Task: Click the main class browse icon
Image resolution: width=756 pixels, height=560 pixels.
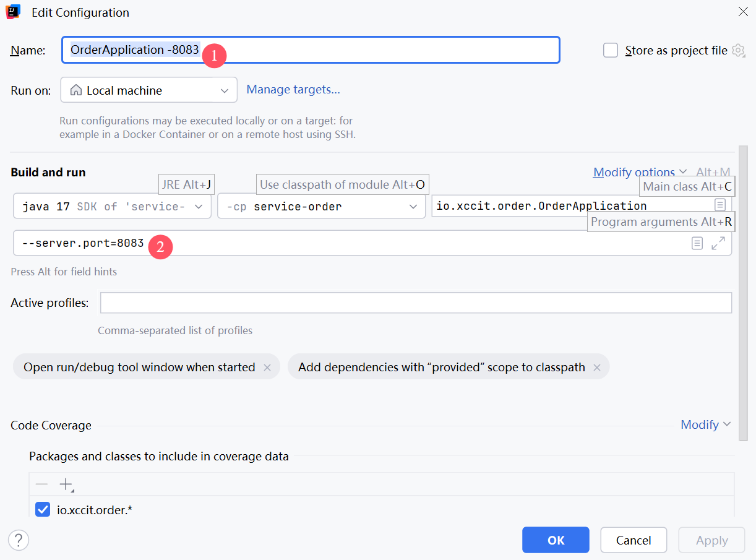Action: pos(719,205)
